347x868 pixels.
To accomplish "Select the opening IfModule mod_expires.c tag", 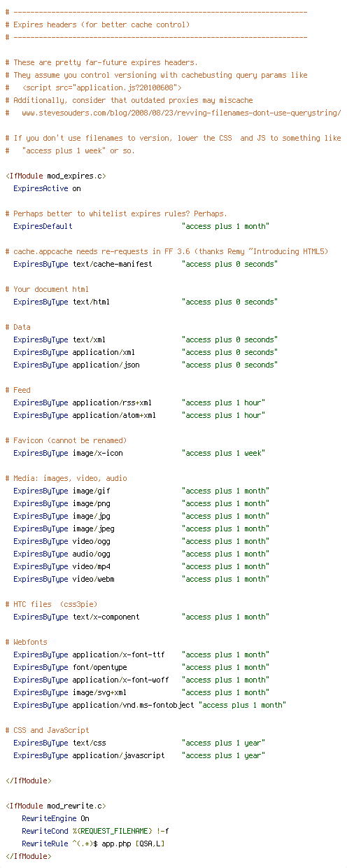I will click(x=55, y=176).
